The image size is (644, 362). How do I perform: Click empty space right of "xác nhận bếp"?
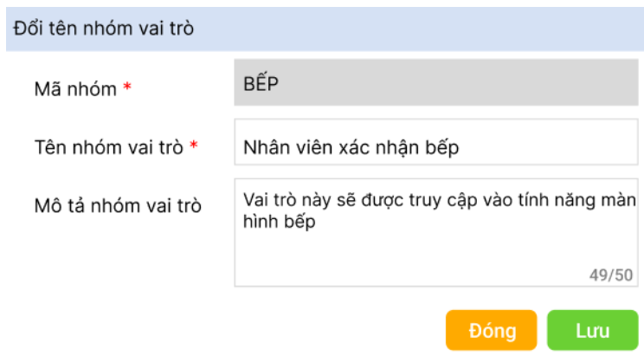(554, 147)
